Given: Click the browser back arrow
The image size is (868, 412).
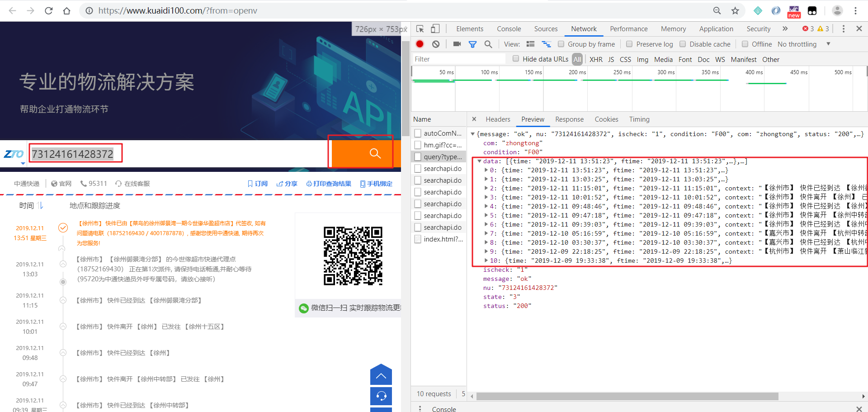Looking at the screenshot, I should pyautogui.click(x=12, y=10).
